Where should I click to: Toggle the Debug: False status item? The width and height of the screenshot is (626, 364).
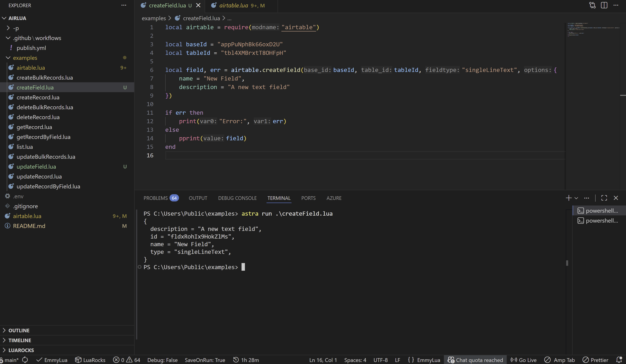click(x=162, y=360)
